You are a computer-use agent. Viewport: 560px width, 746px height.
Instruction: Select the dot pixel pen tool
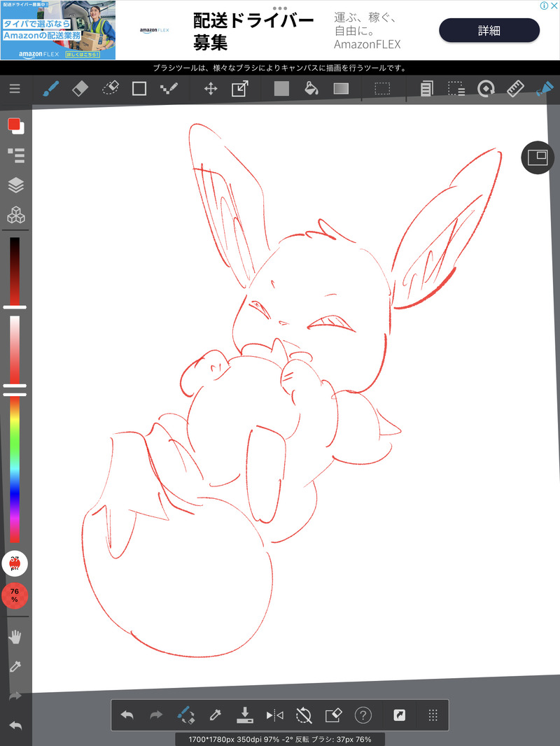tap(169, 88)
